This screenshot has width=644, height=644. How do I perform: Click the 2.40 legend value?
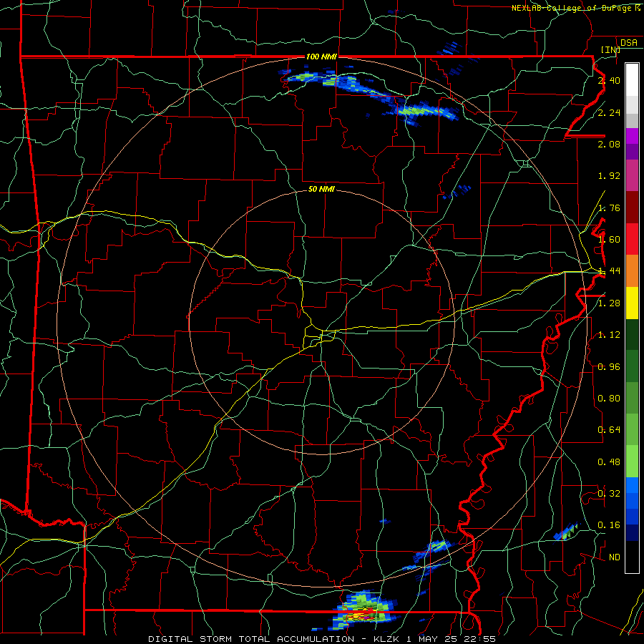coord(609,80)
